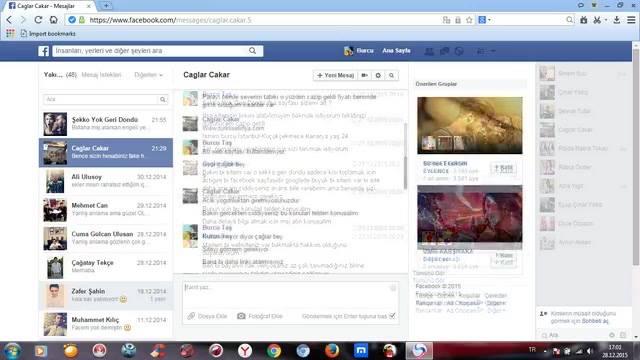Expand the Diğerleri dropdown
640x360 pixels.
[x=149, y=75]
